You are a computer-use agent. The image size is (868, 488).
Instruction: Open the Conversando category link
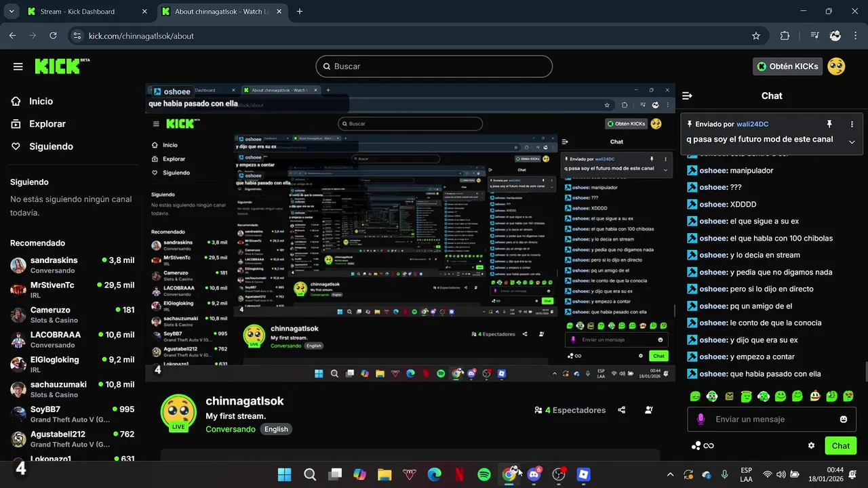point(231,429)
